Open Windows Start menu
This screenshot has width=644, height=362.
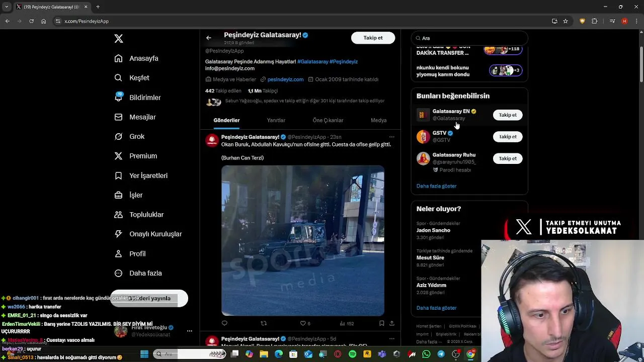[144, 354]
